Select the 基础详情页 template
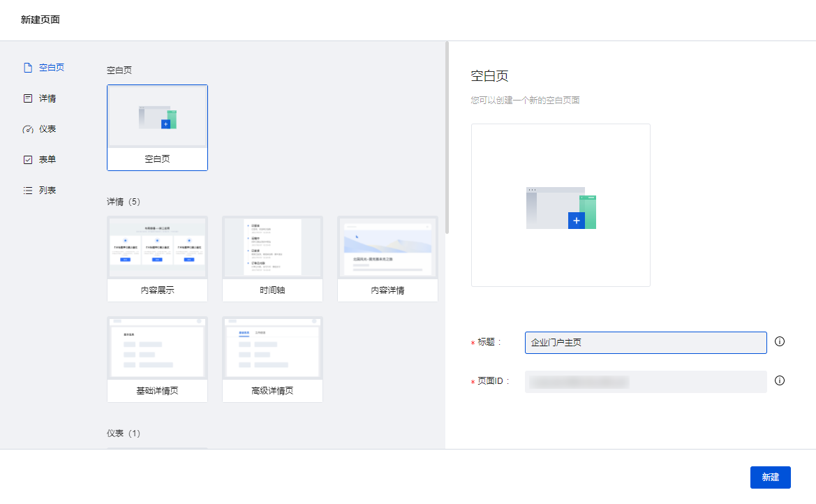The image size is (816, 504). tap(157, 360)
